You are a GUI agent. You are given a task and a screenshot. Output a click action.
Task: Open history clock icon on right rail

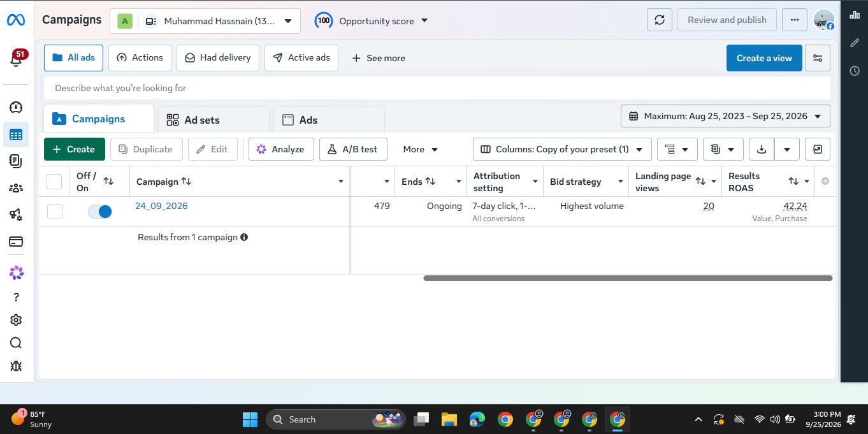pos(855,71)
